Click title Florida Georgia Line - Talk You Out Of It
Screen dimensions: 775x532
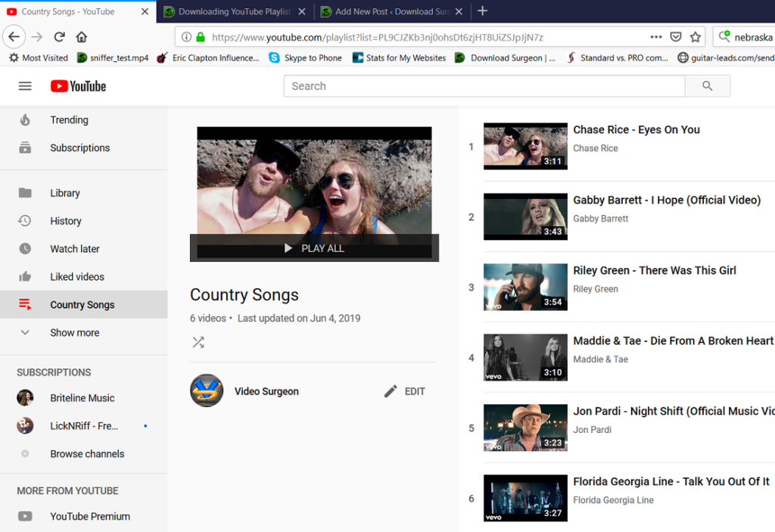pyautogui.click(x=671, y=481)
